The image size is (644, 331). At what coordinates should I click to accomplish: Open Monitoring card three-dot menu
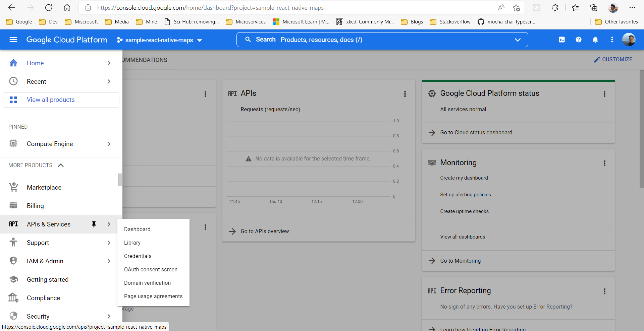tap(604, 163)
